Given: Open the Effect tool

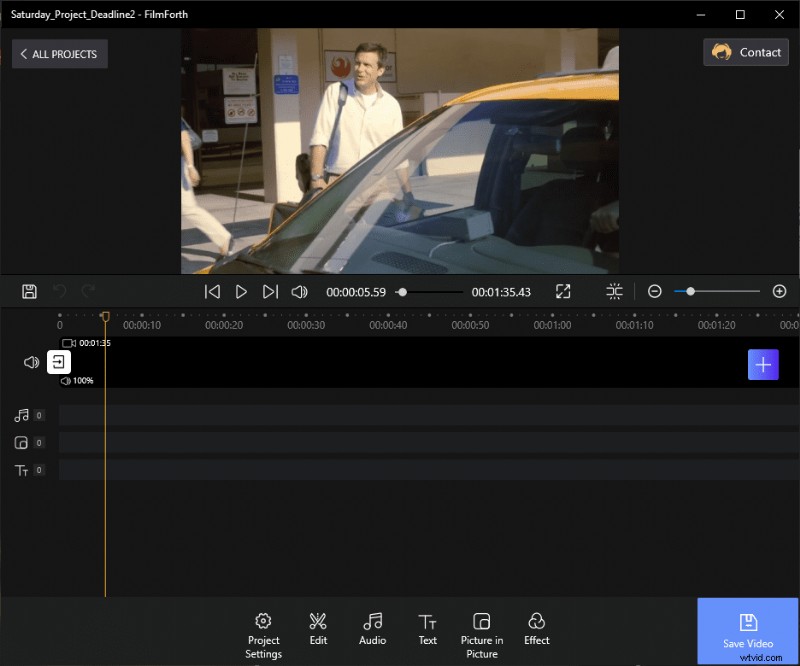Looking at the screenshot, I should (536, 631).
